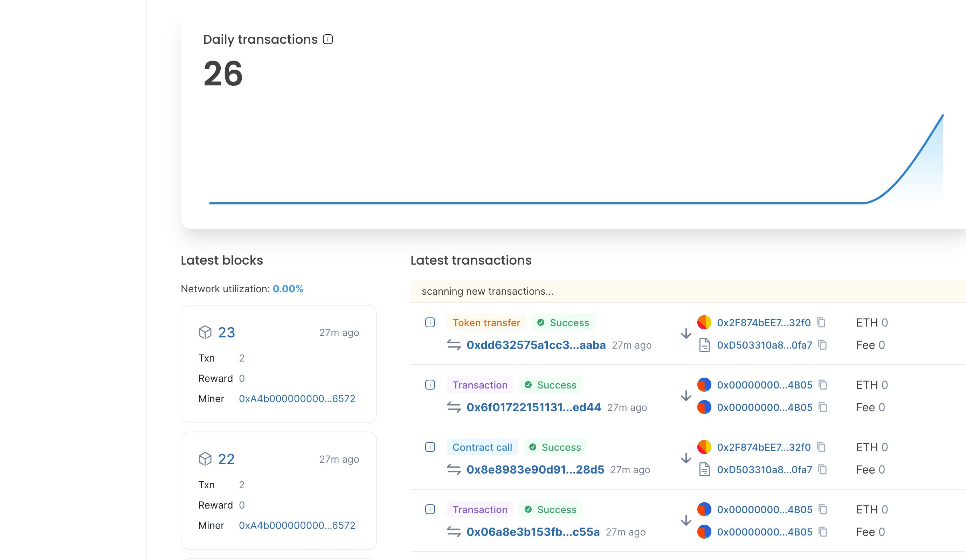Screen dimensions: 966x560
Task: Click the Token transfer type tag
Action: pyautogui.click(x=486, y=322)
